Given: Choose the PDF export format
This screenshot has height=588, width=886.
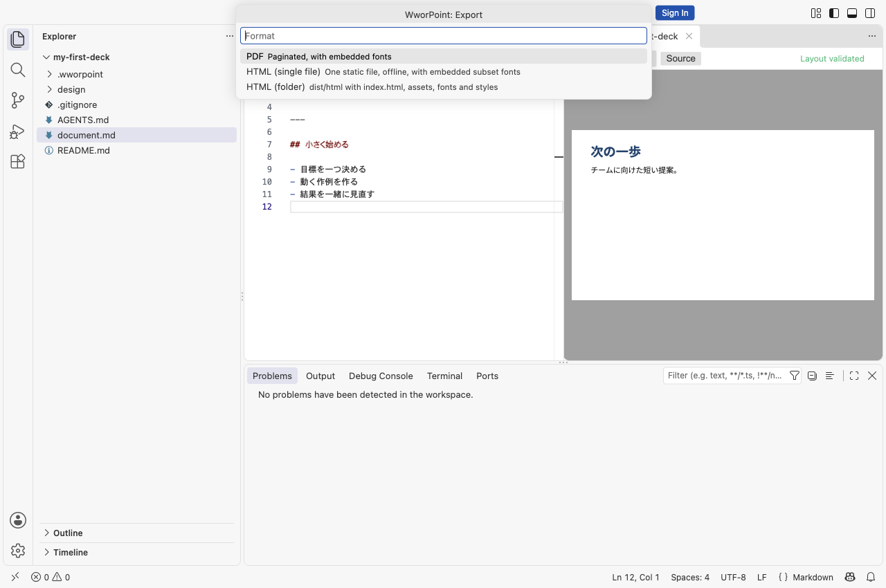Looking at the screenshot, I should pos(444,57).
